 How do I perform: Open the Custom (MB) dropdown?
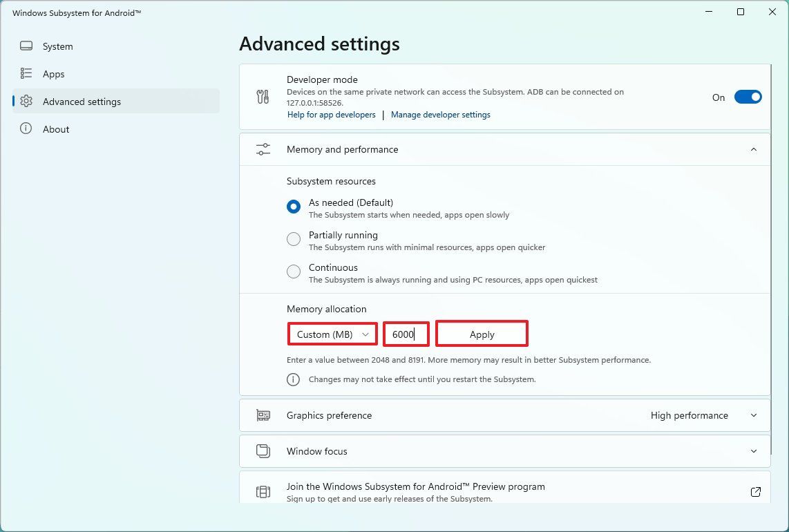coord(332,334)
